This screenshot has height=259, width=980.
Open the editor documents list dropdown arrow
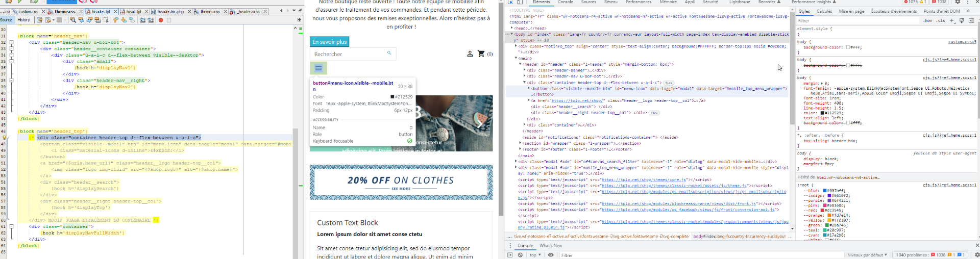(294, 11)
